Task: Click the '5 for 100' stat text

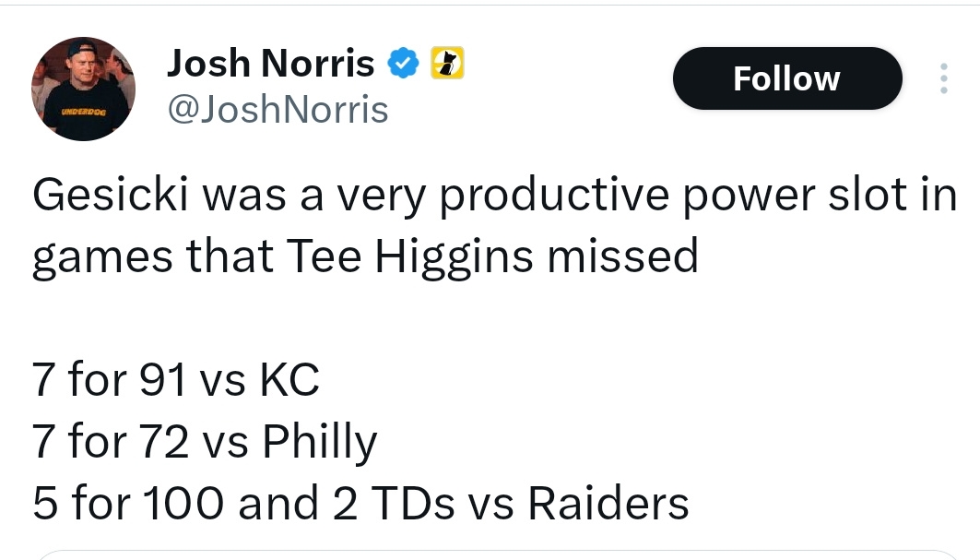Action: (x=128, y=503)
